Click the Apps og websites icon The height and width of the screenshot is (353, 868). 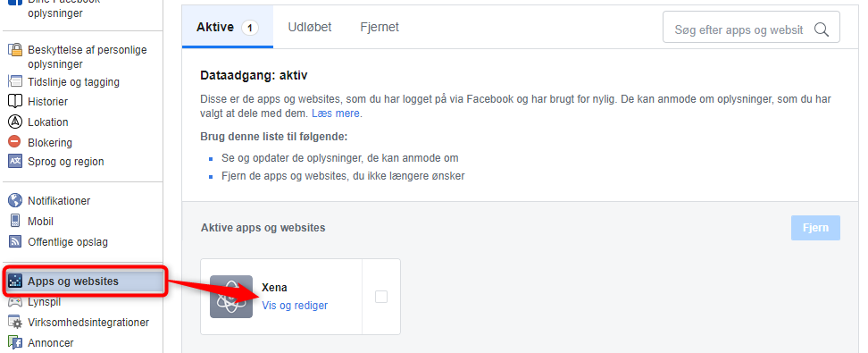[x=15, y=281]
